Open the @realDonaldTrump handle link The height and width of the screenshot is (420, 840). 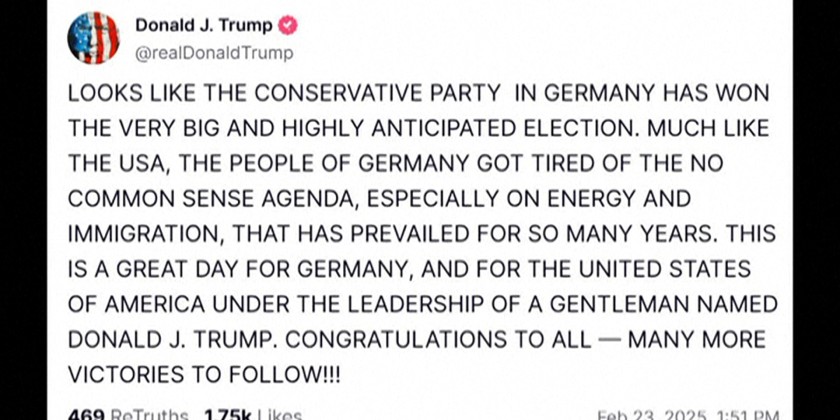tap(213, 53)
